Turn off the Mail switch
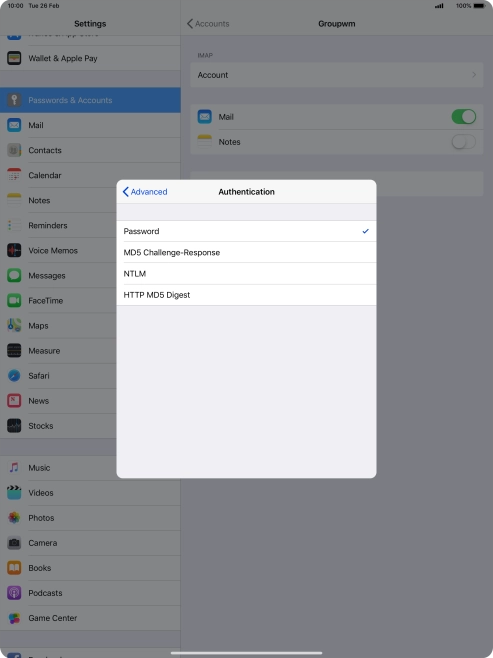Viewport: 493px width, 658px height. (464, 117)
